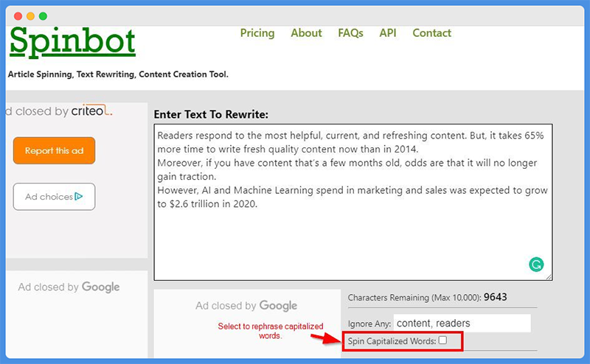Open the Ad choices button

click(x=54, y=197)
